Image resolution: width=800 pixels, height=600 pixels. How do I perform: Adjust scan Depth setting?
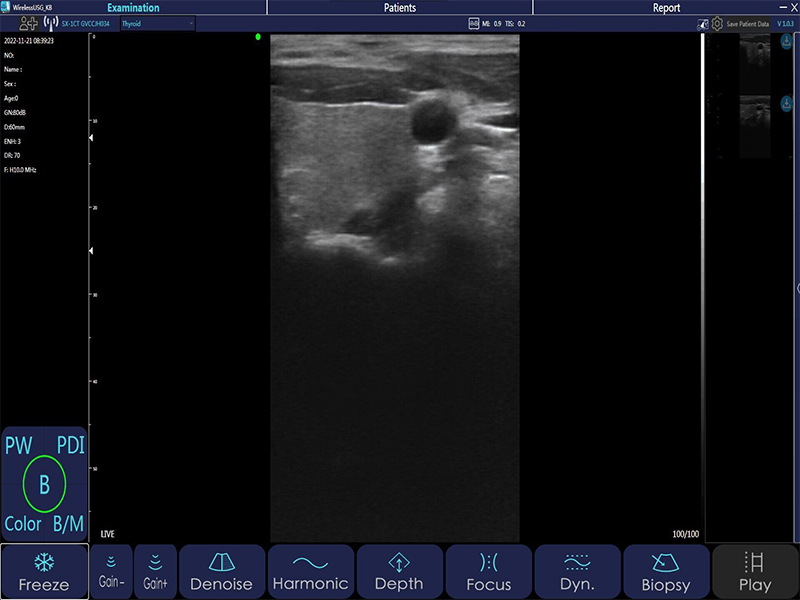tap(399, 572)
